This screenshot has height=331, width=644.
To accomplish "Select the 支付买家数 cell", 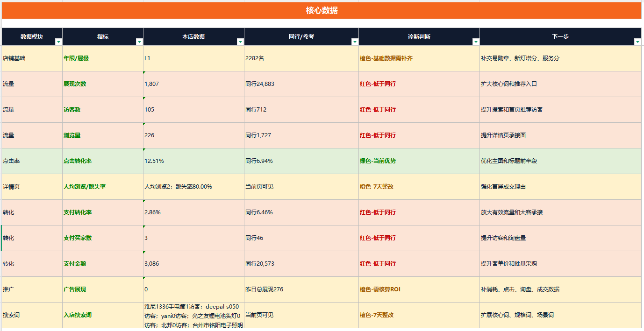I will (x=103, y=239).
